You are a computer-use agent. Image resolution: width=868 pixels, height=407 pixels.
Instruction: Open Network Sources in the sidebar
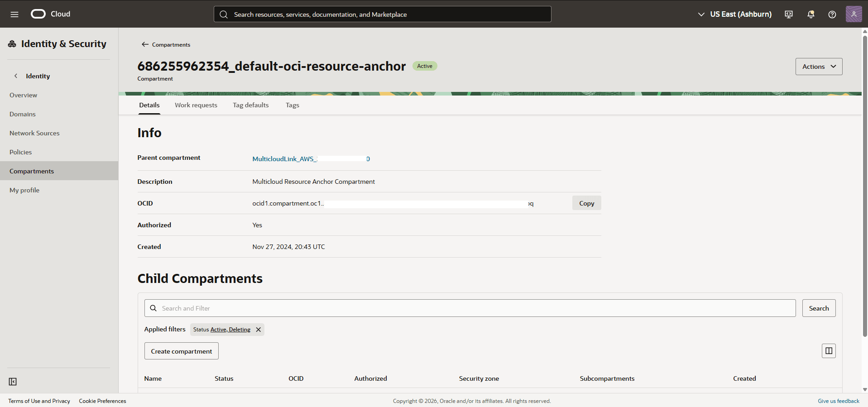coord(59,133)
